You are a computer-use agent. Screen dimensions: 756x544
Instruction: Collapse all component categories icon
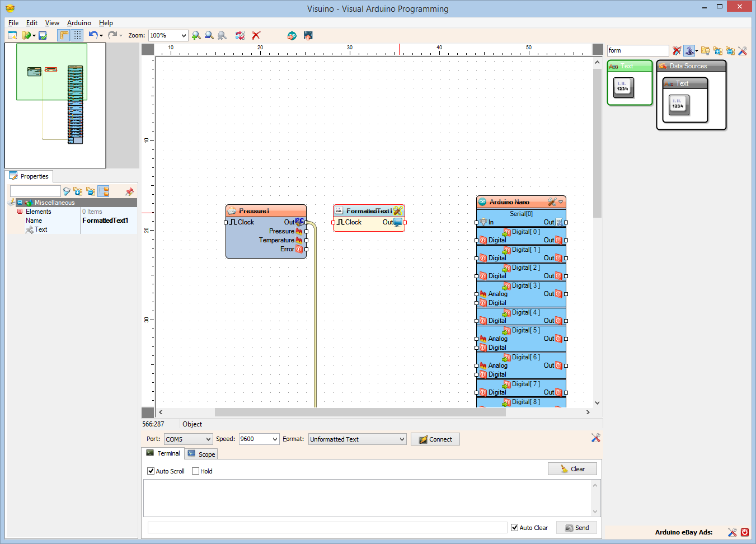(x=730, y=50)
